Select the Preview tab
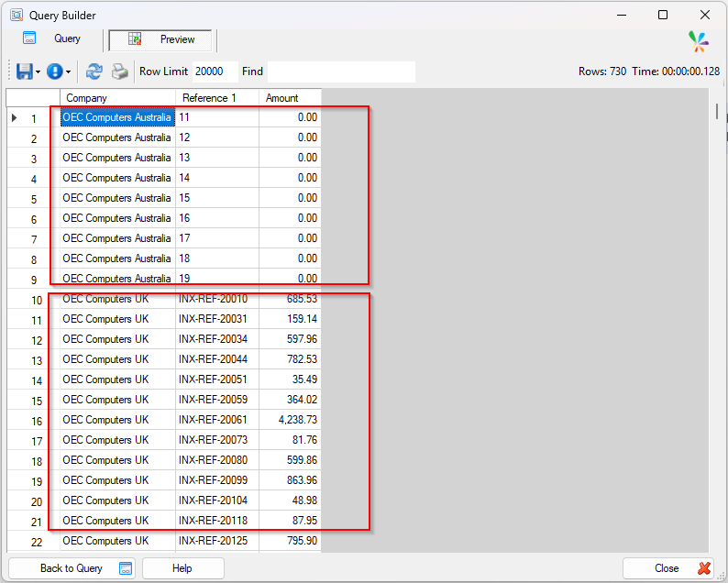Image resolution: width=728 pixels, height=583 pixels. click(160, 39)
